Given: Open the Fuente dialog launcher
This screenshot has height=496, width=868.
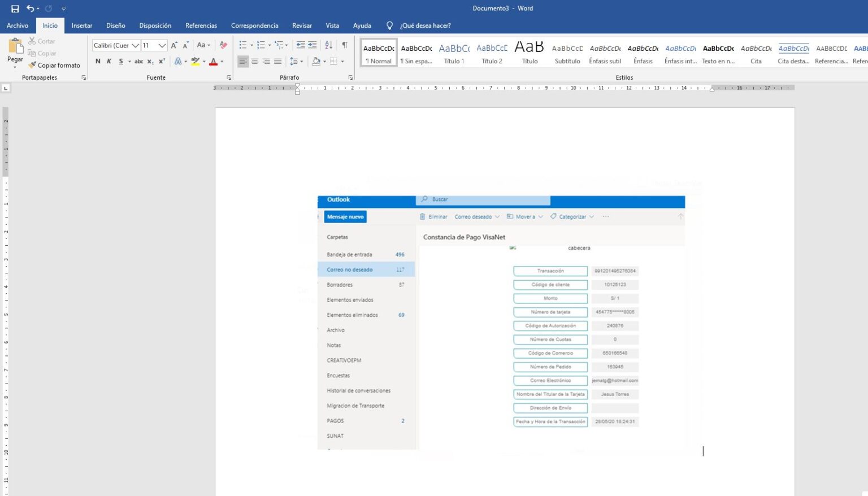Looking at the screenshot, I should 229,77.
